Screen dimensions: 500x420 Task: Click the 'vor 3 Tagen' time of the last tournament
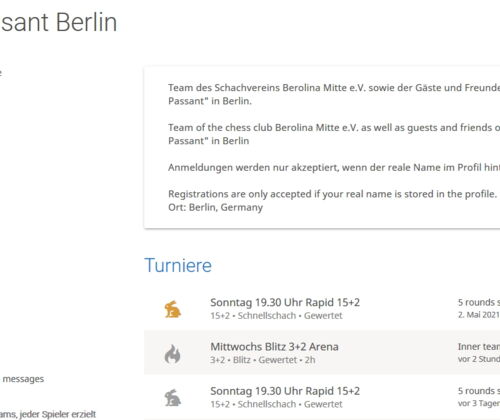coord(479,403)
